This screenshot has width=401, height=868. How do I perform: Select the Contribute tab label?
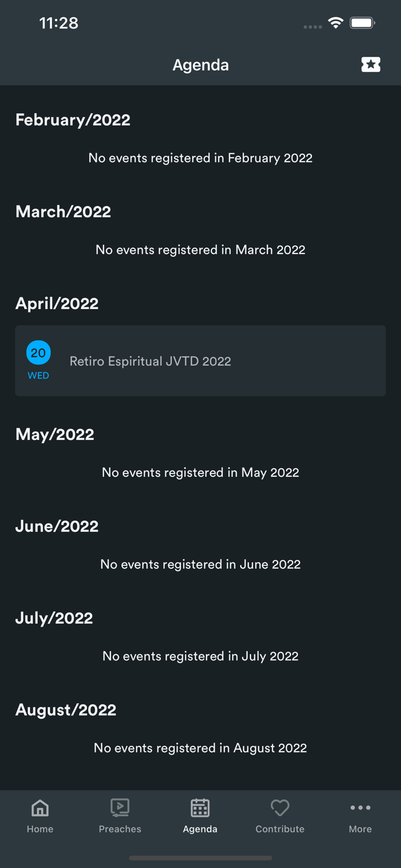(280, 829)
